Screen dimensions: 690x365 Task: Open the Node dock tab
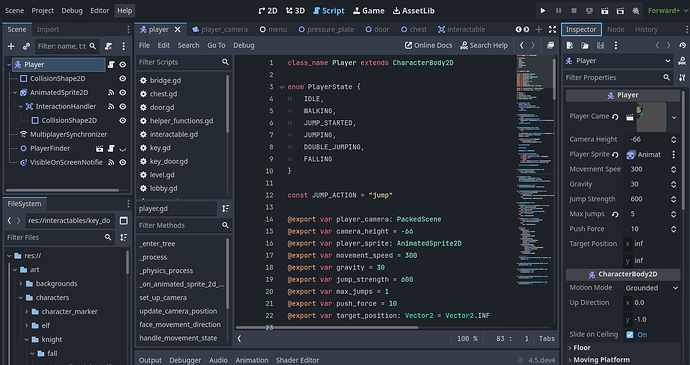(616, 29)
